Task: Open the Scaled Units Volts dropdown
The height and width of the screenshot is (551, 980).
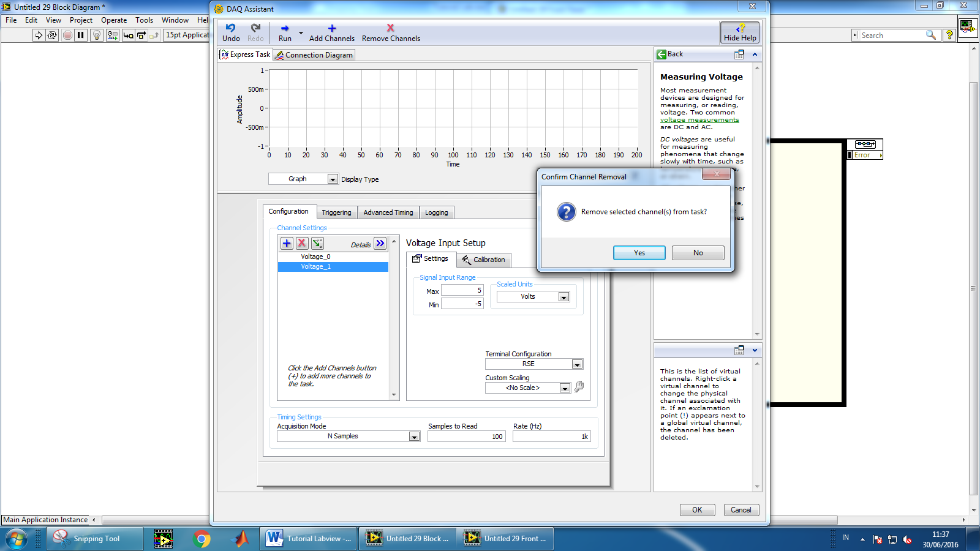Action: pos(563,297)
